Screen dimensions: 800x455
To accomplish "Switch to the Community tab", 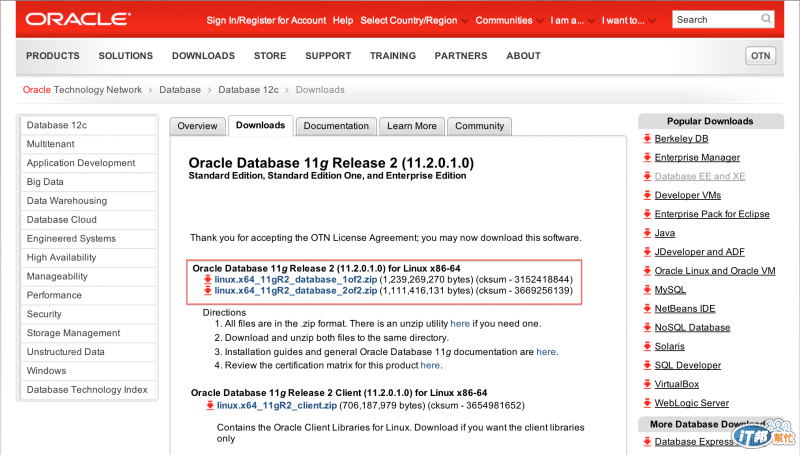I will [480, 126].
